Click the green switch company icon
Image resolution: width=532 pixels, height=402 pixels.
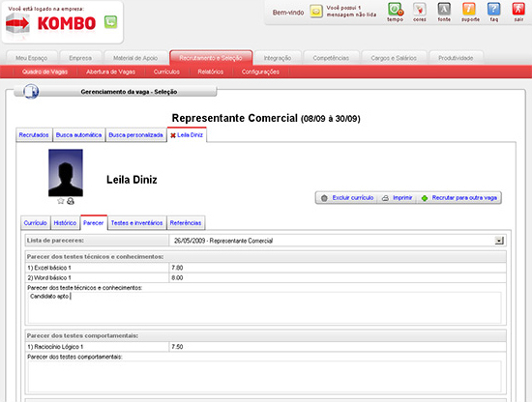click(110, 22)
